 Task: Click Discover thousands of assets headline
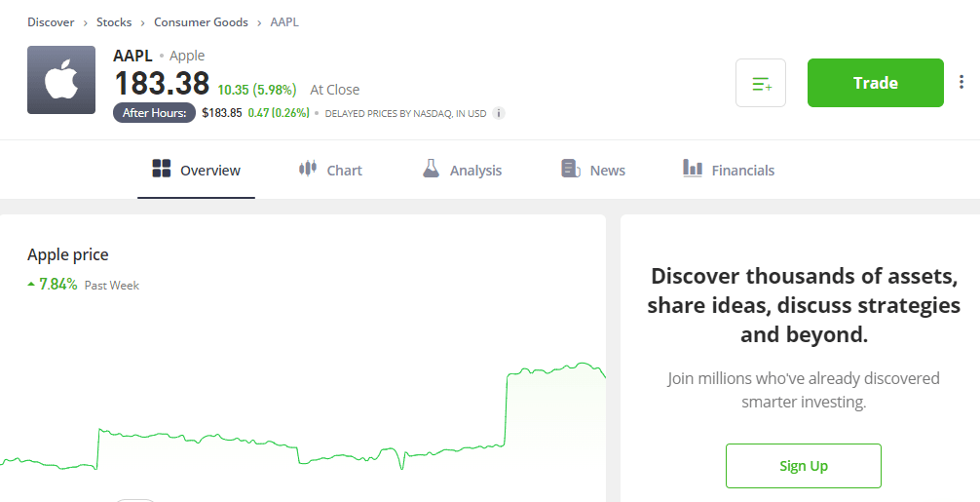pyautogui.click(x=804, y=305)
